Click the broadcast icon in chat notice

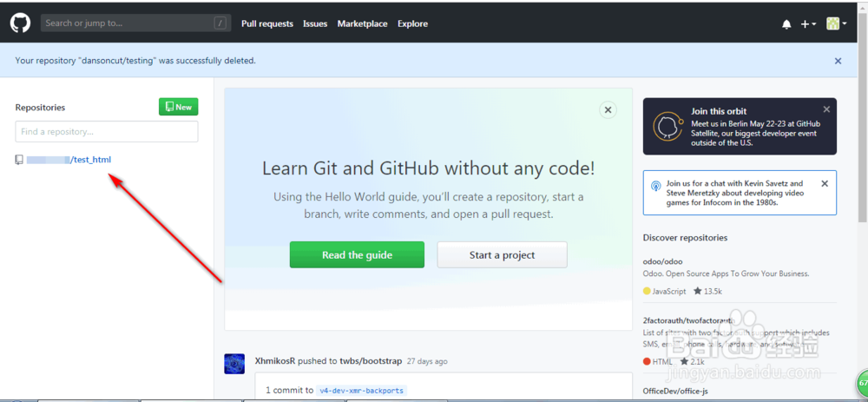[655, 186]
